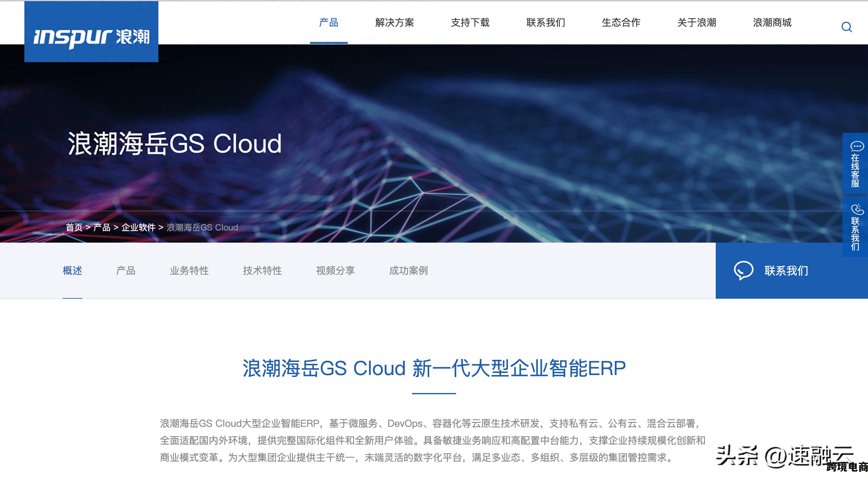
Task: Click the blue 联系我们 button
Action: coord(792,270)
